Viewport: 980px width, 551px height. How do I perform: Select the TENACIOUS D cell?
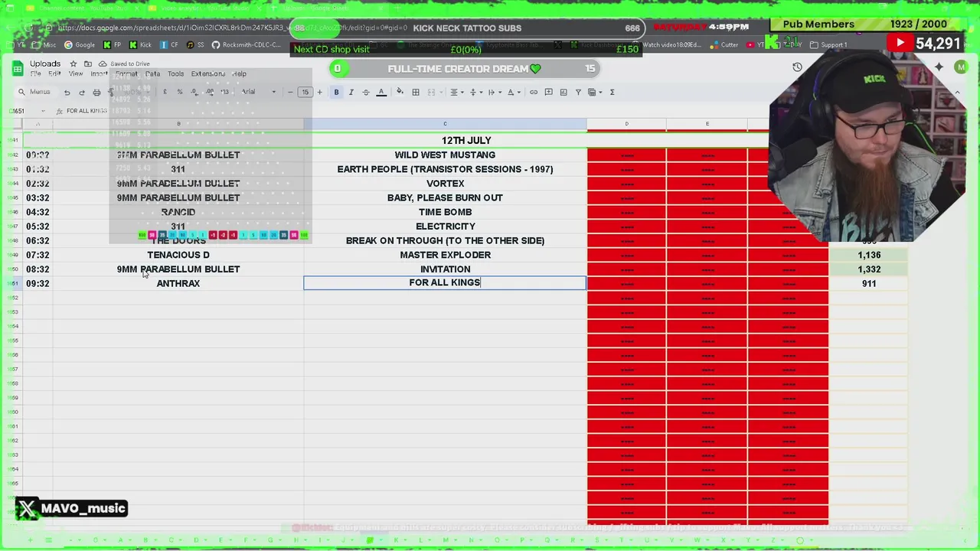(x=178, y=255)
